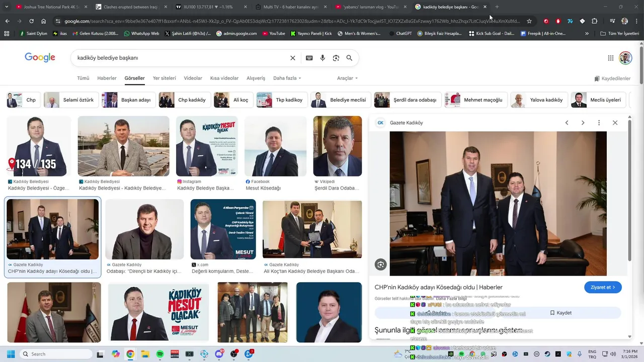Expand the Daha fazla filter menu
Image resolution: width=644 pixels, height=362 pixels.
[287, 78]
